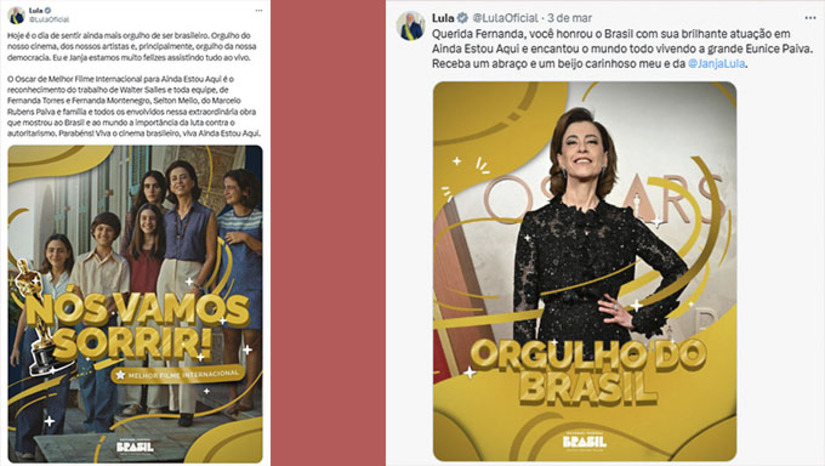Click Brasil government logo in right image
This screenshot has width=825, height=466.
point(585,441)
